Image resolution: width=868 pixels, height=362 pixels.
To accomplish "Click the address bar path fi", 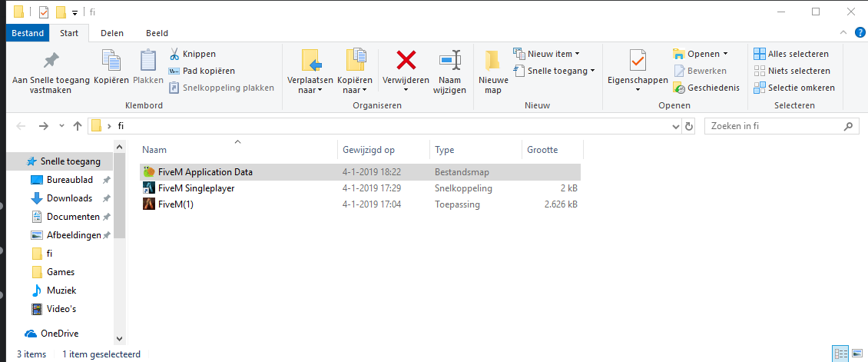I will pos(121,126).
